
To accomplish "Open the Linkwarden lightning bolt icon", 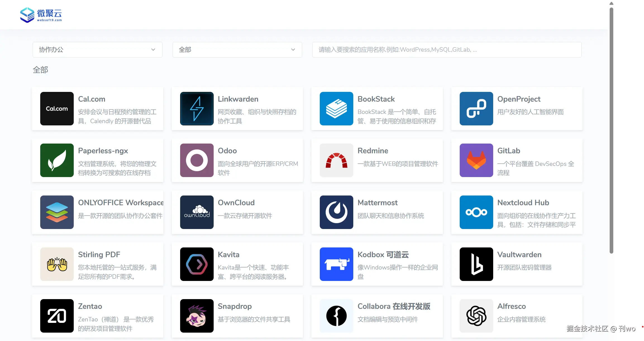I will [197, 109].
